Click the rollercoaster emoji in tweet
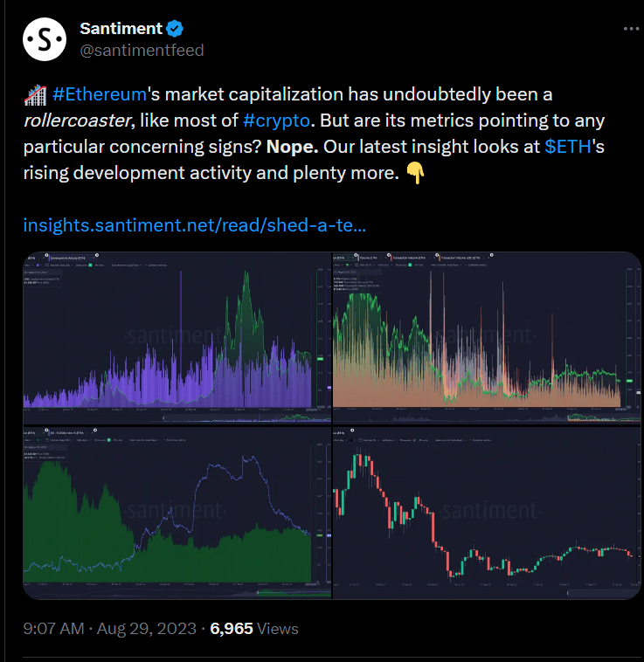Viewport: 644px width, 662px height. [x=35, y=94]
